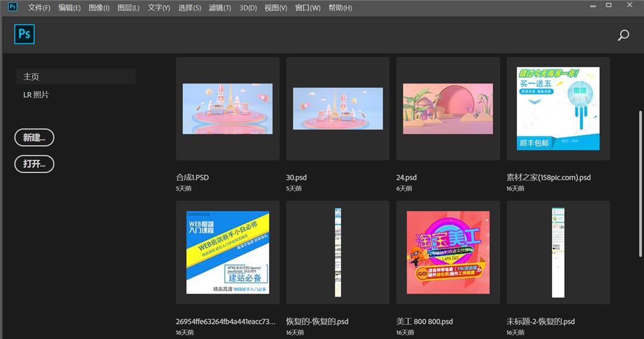Click the 打开... button

coord(34,164)
